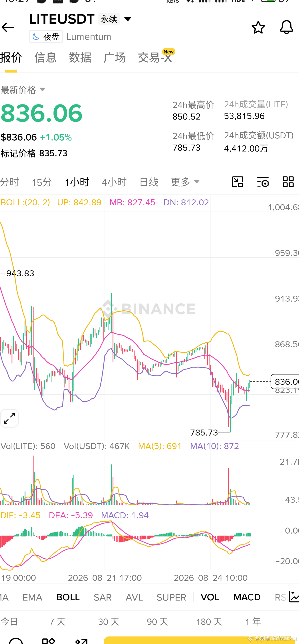Tap the 永续 perpetual contract tag

pos(109,19)
